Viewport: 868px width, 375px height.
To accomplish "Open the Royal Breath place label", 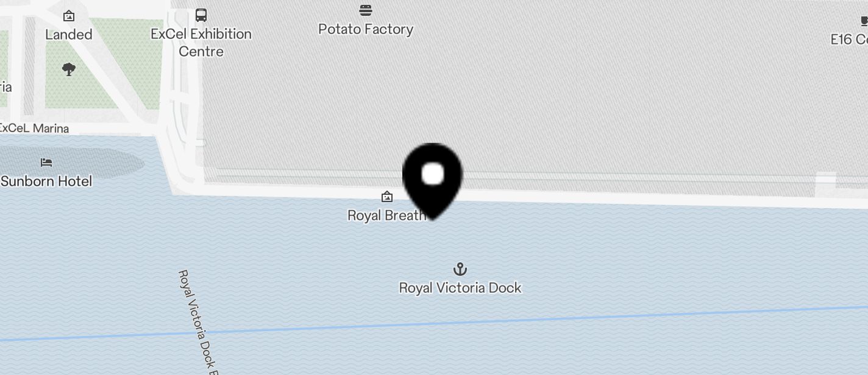I will tap(386, 215).
